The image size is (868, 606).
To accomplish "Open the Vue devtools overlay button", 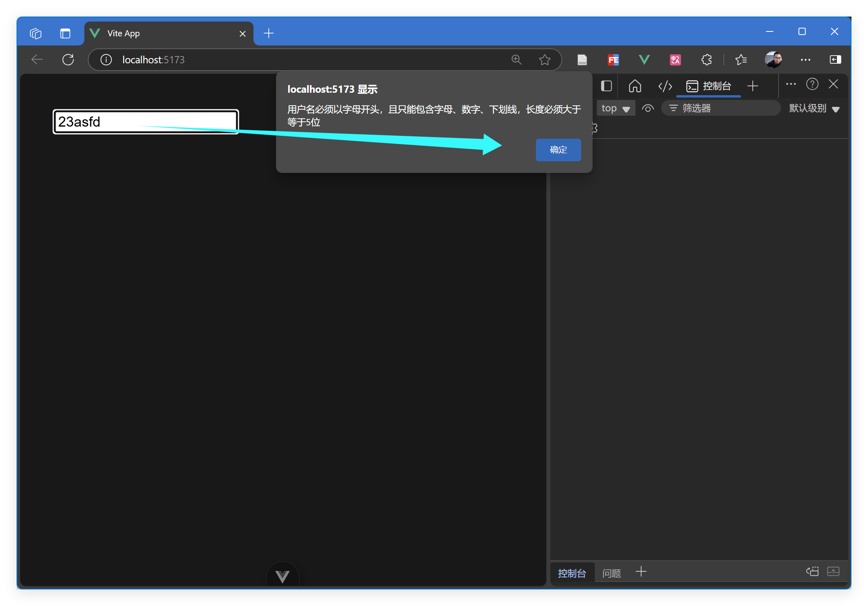I will tap(283, 575).
